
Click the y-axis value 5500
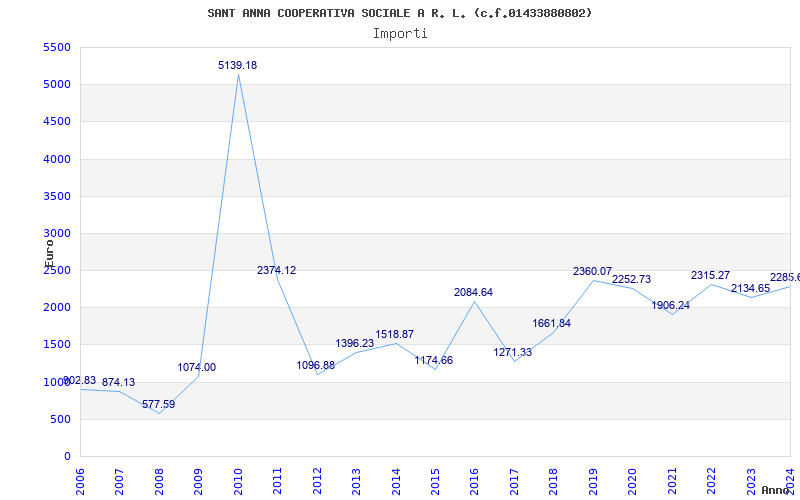tap(57, 47)
